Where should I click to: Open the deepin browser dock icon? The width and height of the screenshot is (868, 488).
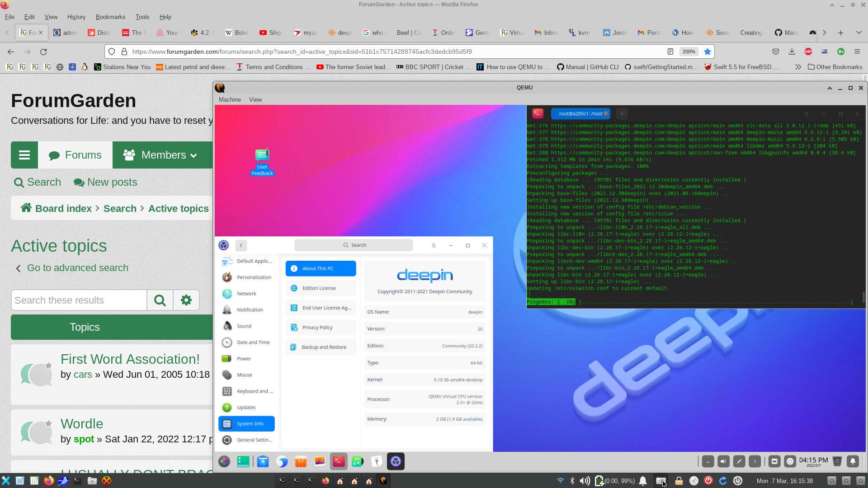coord(282,461)
